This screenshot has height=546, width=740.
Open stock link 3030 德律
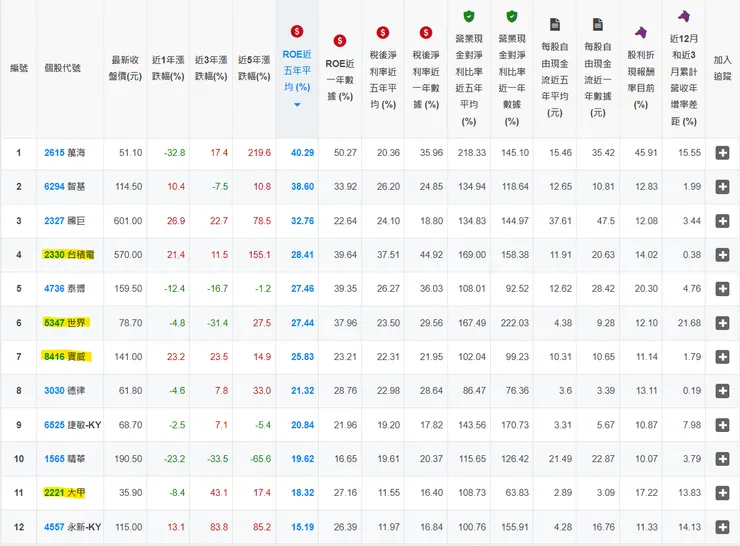[65, 391]
